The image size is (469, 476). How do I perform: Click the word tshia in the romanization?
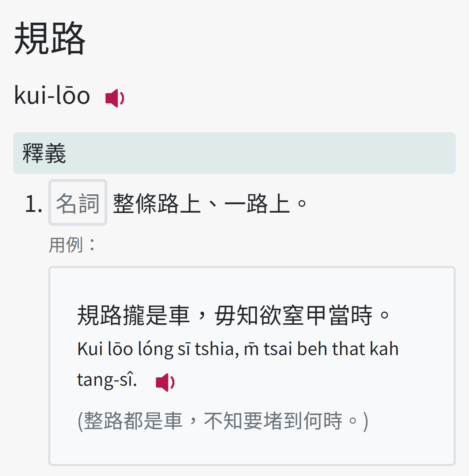(x=214, y=349)
